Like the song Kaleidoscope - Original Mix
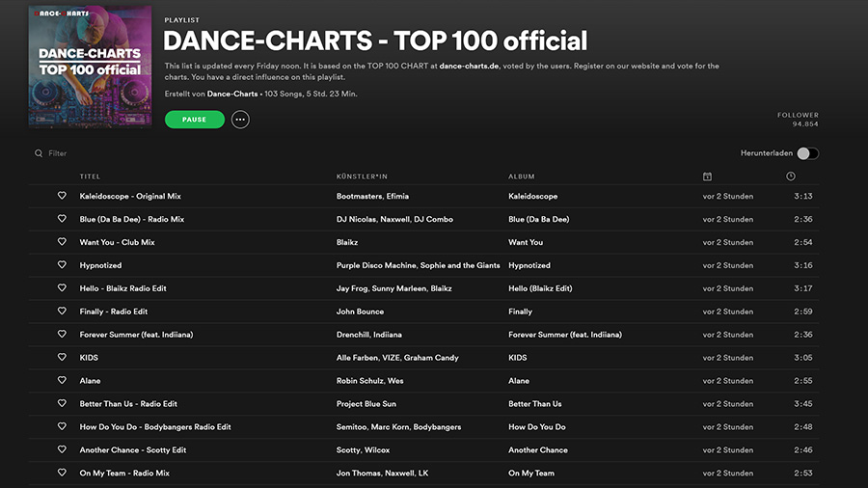 click(62, 196)
